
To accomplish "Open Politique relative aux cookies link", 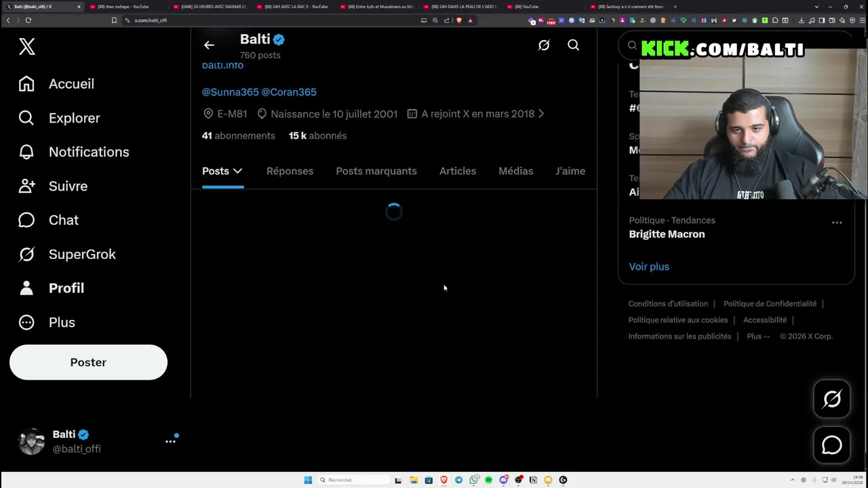I will 678,320.
